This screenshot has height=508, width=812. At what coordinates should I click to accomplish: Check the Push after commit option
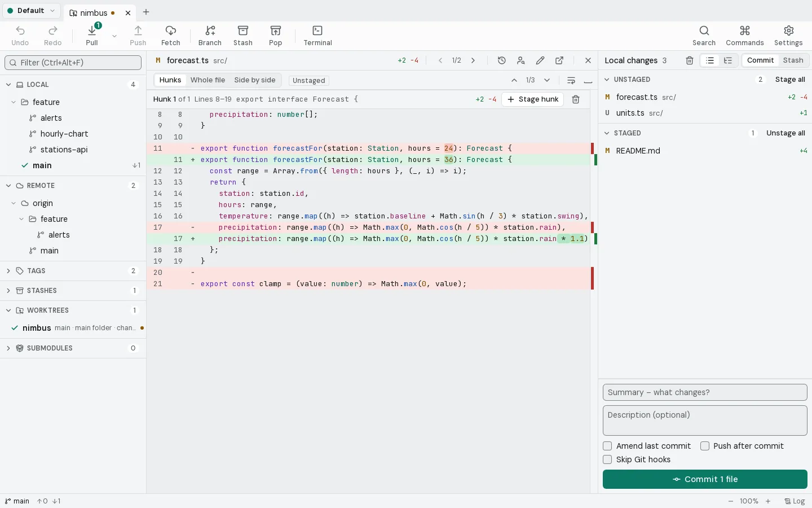point(705,446)
